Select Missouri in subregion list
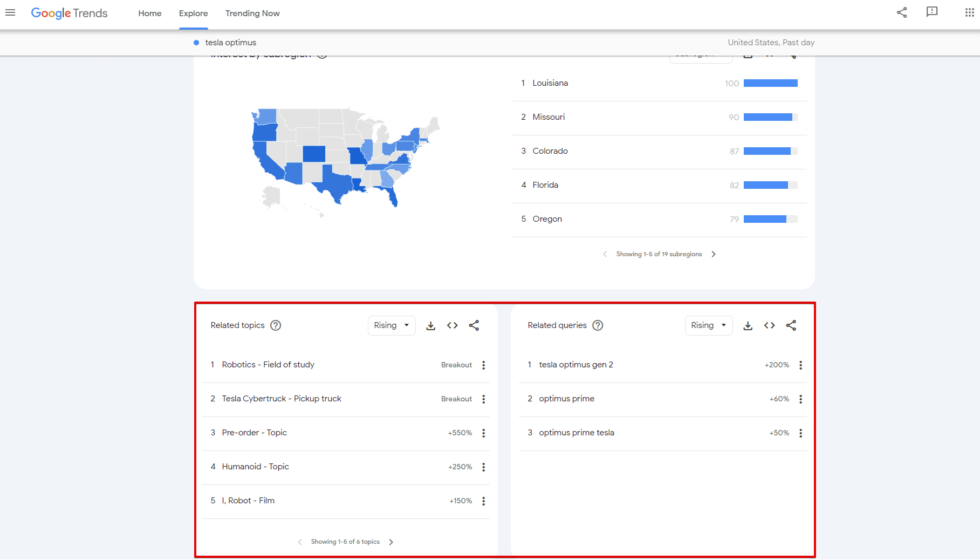This screenshot has width=980, height=560. (549, 117)
